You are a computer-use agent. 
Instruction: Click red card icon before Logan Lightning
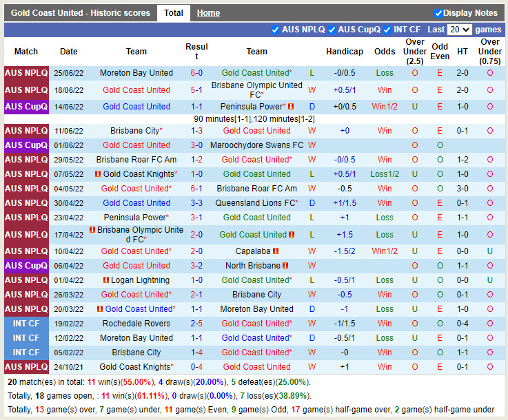point(105,280)
